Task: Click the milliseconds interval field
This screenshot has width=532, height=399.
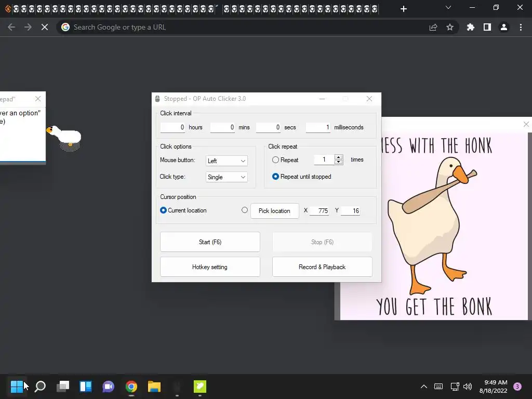Action: (318, 127)
